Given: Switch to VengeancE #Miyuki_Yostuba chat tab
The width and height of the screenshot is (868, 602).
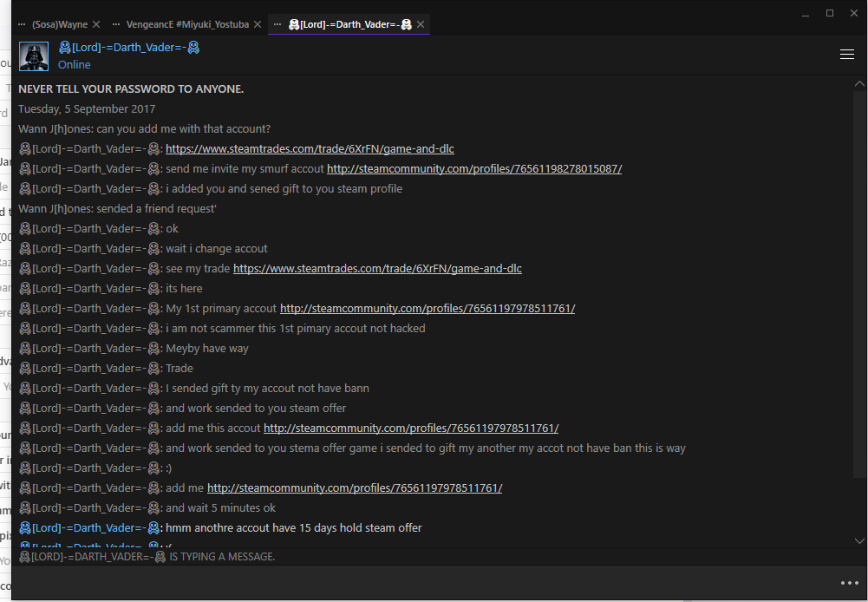Looking at the screenshot, I should (187, 24).
